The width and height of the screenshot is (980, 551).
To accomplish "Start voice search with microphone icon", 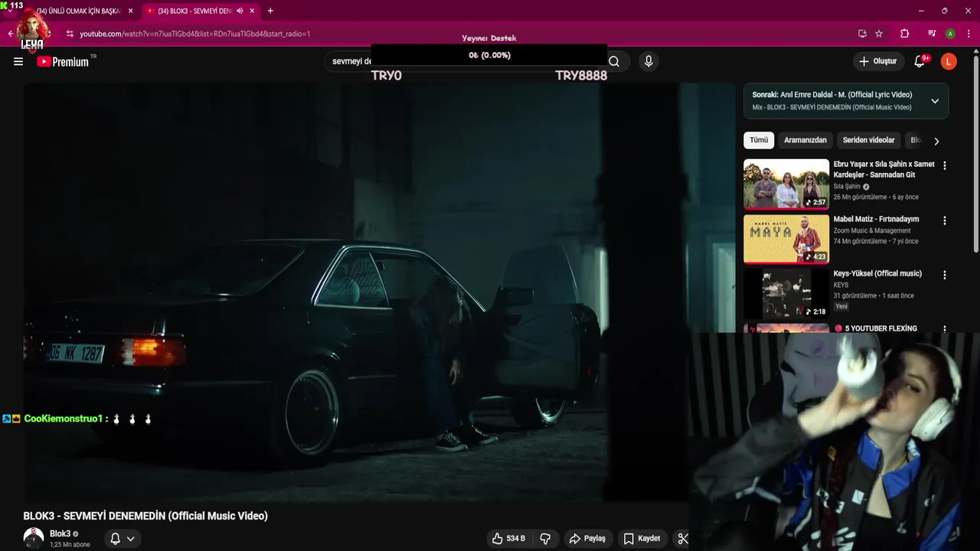I will (x=648, y=61).
